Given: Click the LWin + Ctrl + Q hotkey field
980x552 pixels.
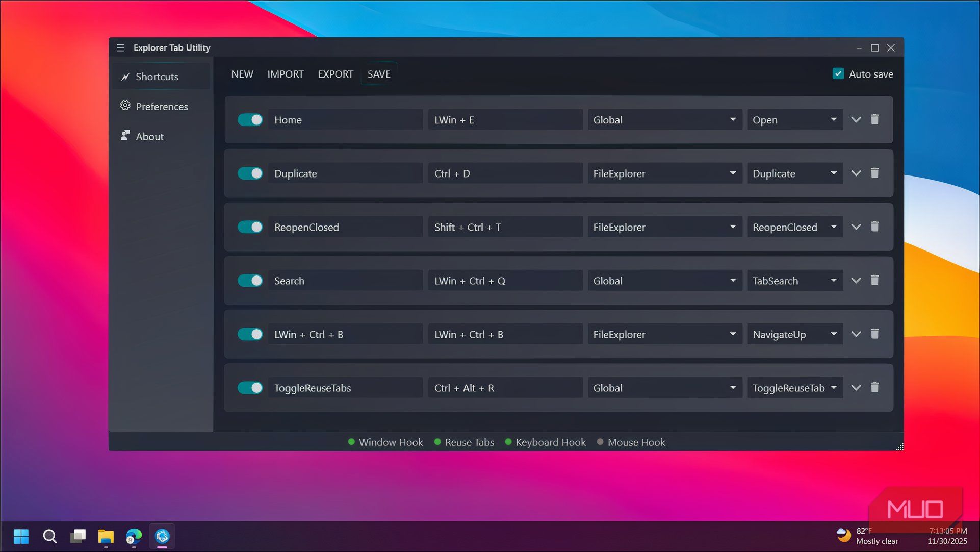Looking at the screenshot, I should tap(505, 280).
